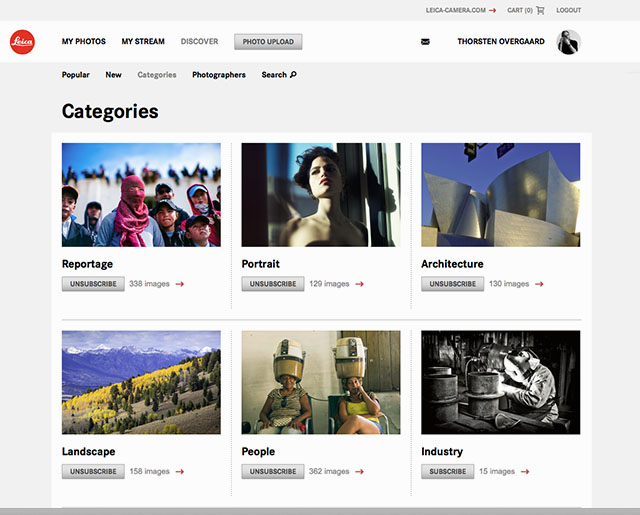This screenshot has width=640, height=515.
Task: Unsubscribe from the Portrait category
Action: click(273, 284)
